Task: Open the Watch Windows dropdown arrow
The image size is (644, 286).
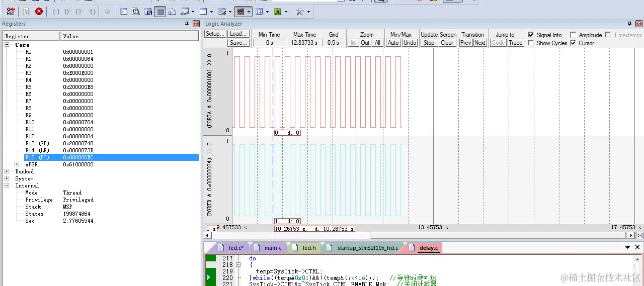Action: [193, 12]
